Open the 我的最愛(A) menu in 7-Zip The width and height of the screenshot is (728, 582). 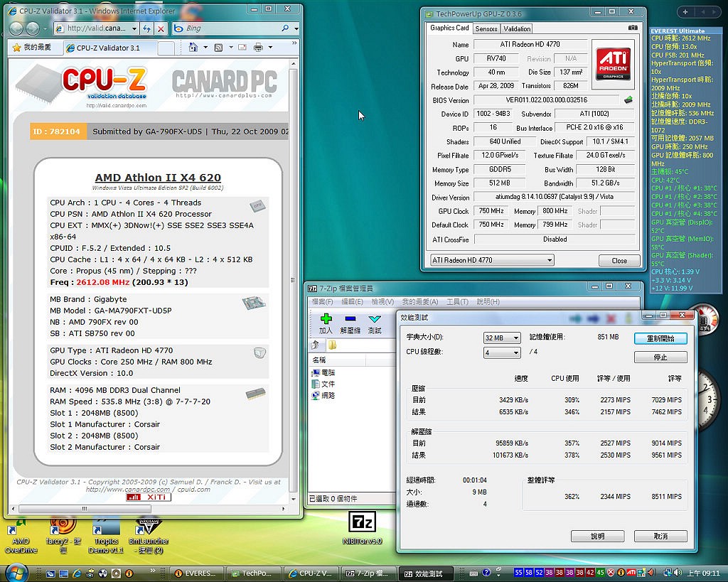420,302
